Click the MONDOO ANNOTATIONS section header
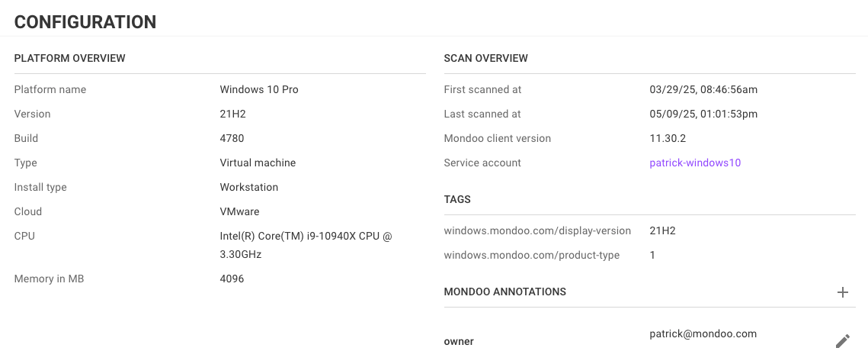 504,292
